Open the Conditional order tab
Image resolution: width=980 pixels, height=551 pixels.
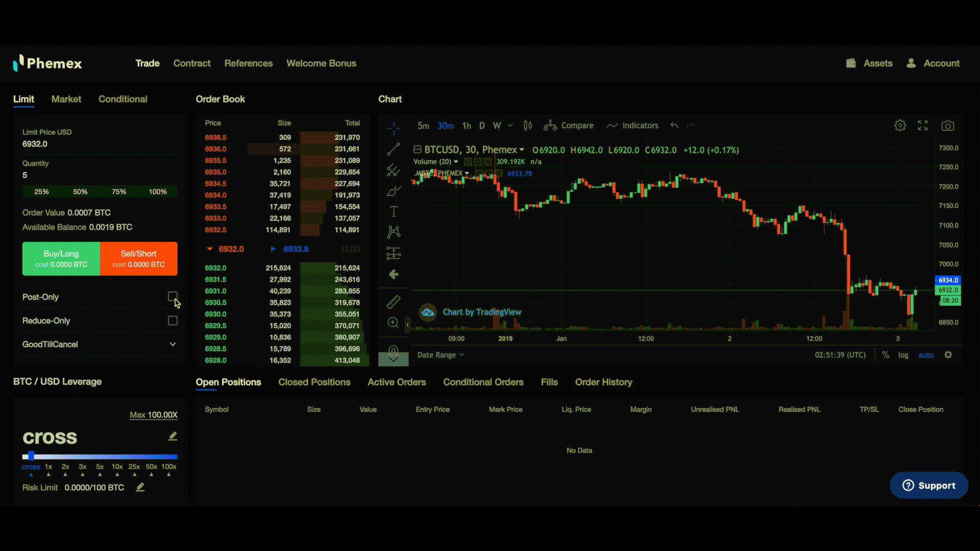tap(122, 99)
